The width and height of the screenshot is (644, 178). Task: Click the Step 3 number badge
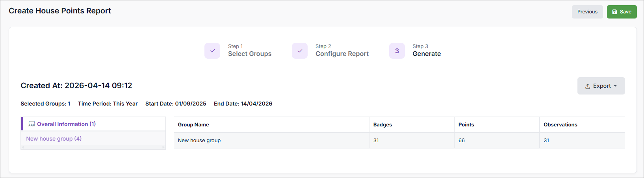pyautogui.click(x=397, y=51)
